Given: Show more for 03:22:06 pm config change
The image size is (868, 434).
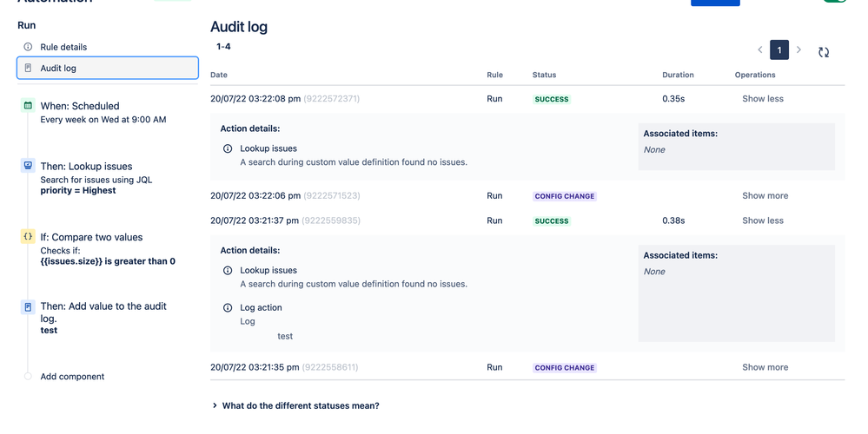Looking at the screenshot, I should click(765, 195).
